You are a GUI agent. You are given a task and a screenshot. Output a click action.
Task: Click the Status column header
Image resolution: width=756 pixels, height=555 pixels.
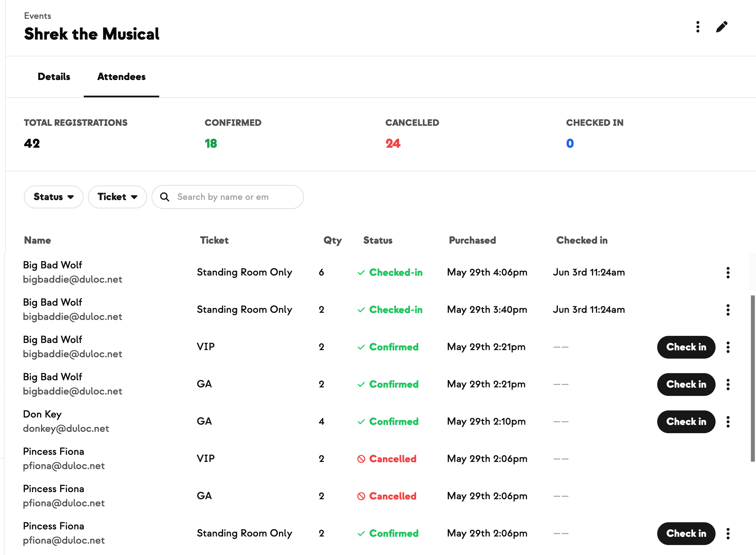coord(378,240)
